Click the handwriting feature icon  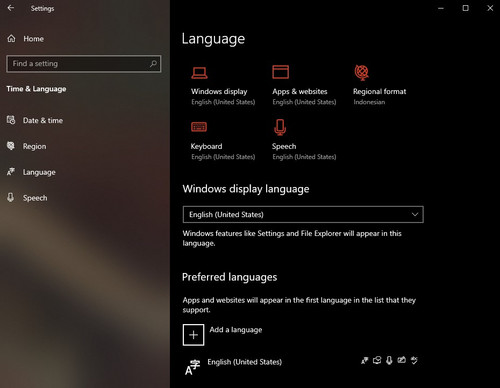402,360
